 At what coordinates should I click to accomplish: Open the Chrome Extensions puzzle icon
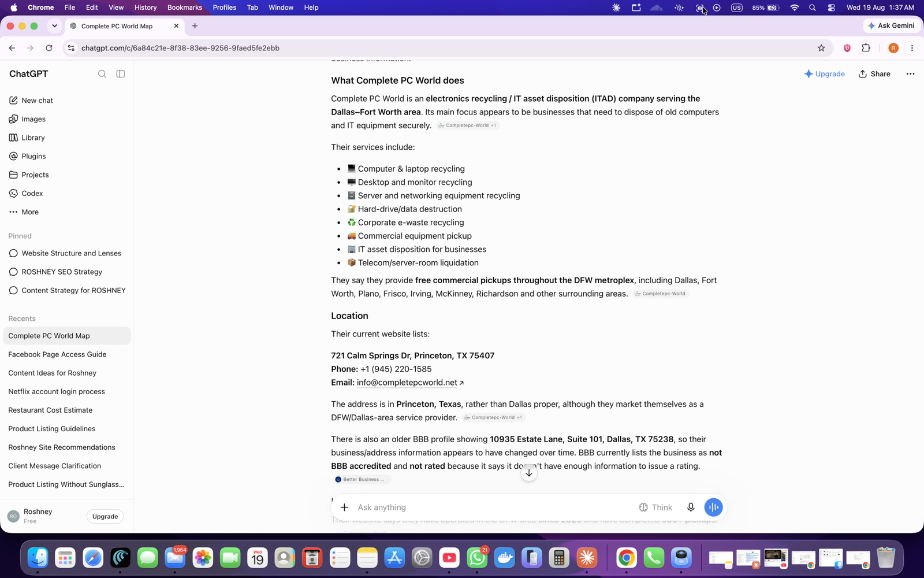tap(866, 48)
